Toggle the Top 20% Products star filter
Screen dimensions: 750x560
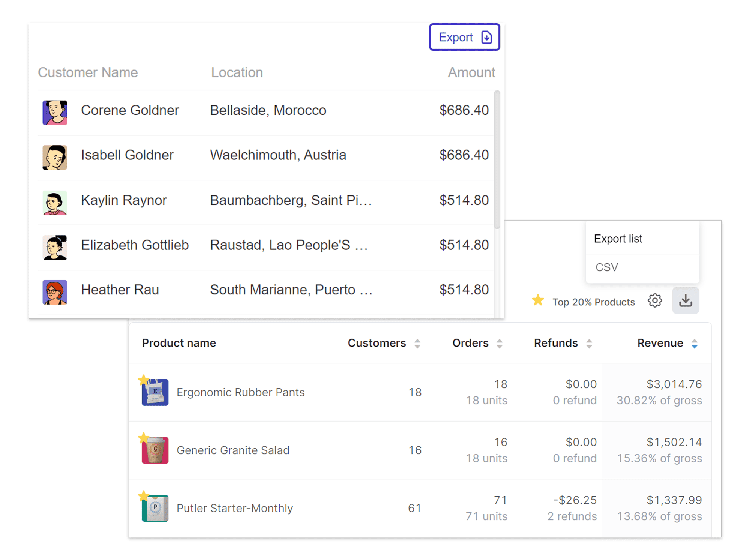click(538, 301)
